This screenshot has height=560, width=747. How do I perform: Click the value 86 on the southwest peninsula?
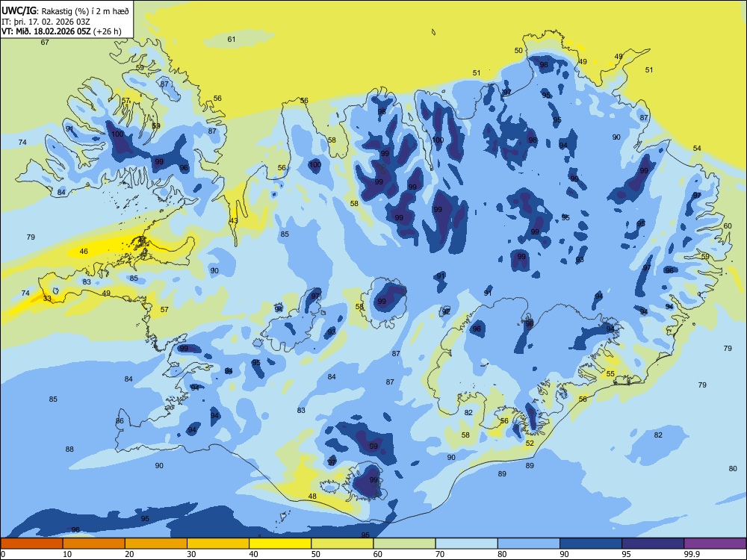pyautogui.click(x=120, y=421)
